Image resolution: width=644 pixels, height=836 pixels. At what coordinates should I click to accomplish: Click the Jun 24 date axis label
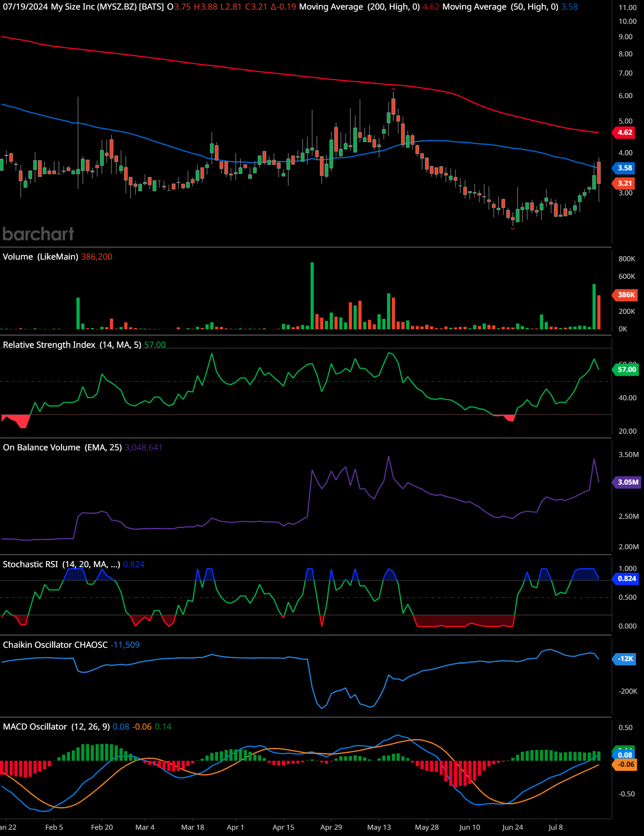pos(513,827)
